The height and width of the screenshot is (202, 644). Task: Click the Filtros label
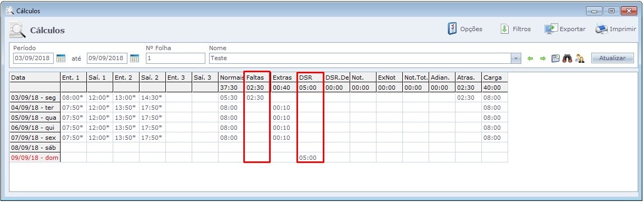point(522,29)
